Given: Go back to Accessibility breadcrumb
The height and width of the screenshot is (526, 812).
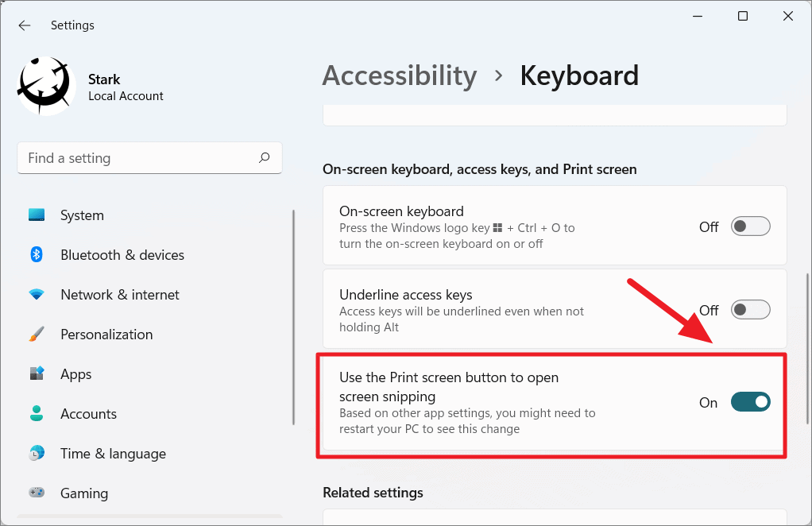Looking at the screenshot, I should (399, 75).
